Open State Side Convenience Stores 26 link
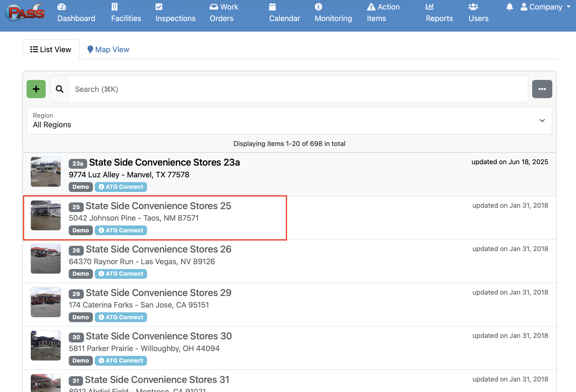Image resolution: width=576 pixels, height=392 pixels. coord(158,249)
